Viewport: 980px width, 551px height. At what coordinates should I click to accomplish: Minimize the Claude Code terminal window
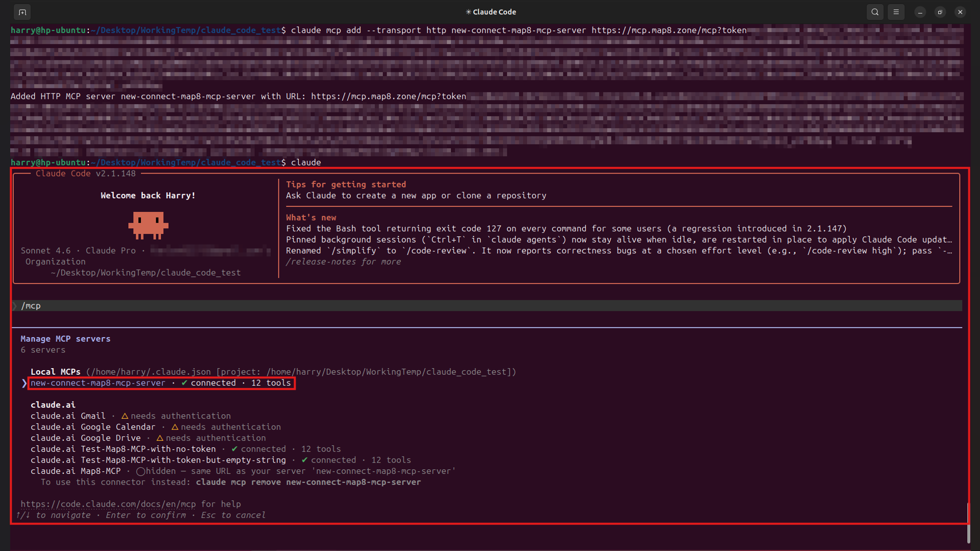coord(920,12)
